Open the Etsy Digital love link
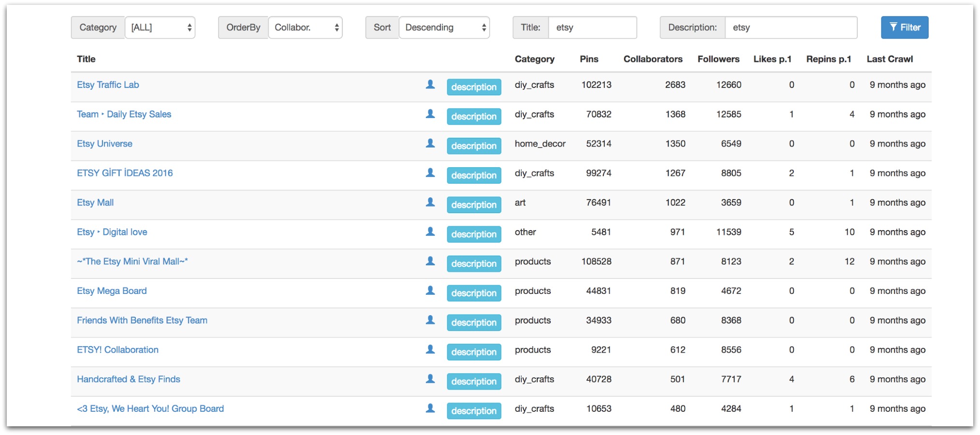This screenshot has width=980, height=435. pos(112,232)
